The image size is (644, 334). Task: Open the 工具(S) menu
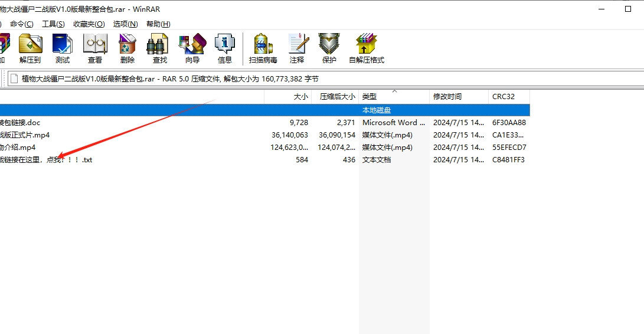coord(53,24)
